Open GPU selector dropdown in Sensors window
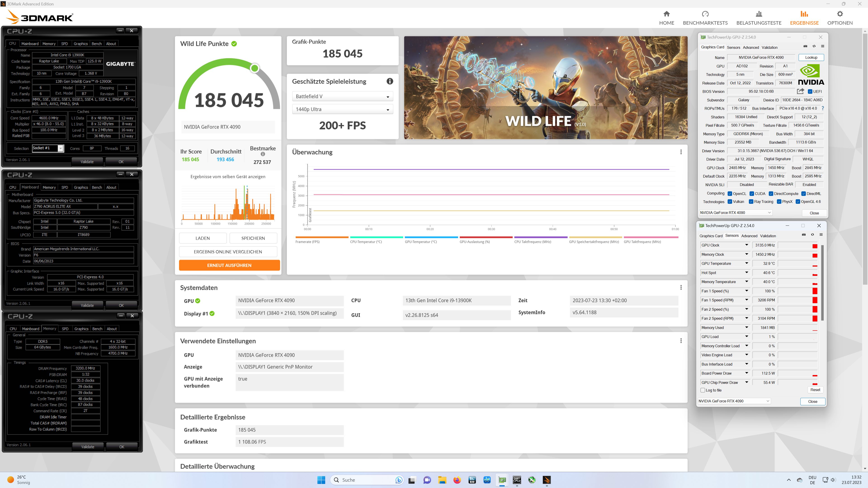The height and width of the screenshot is (488, 868). click(x=734, y=401)
